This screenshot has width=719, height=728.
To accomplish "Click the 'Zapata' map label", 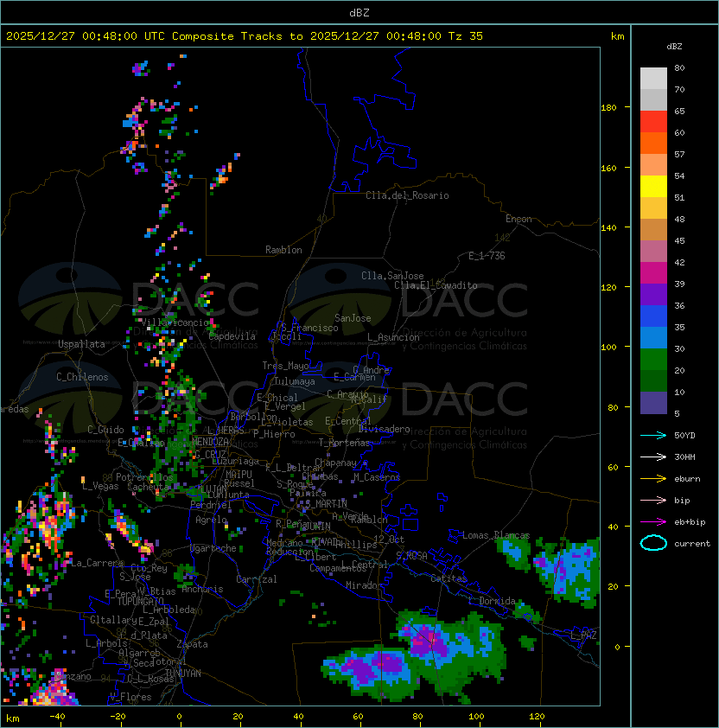I will point(192,644).
